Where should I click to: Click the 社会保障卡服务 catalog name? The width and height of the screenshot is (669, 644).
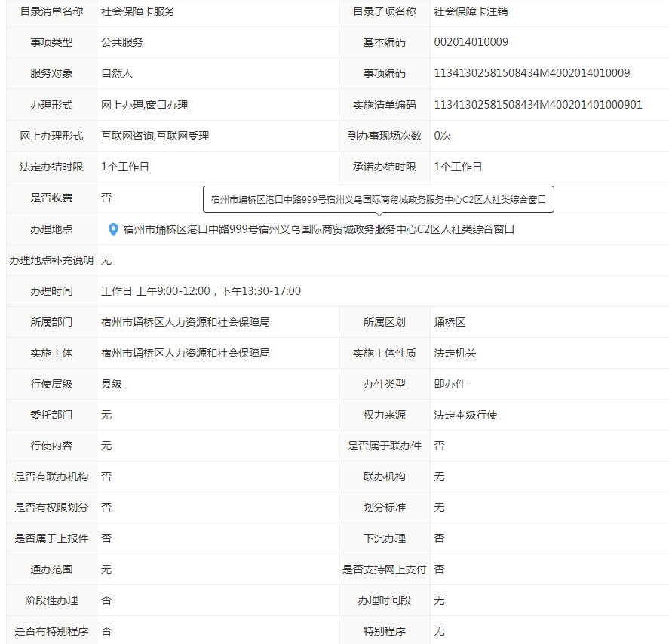tap(138, 12)
